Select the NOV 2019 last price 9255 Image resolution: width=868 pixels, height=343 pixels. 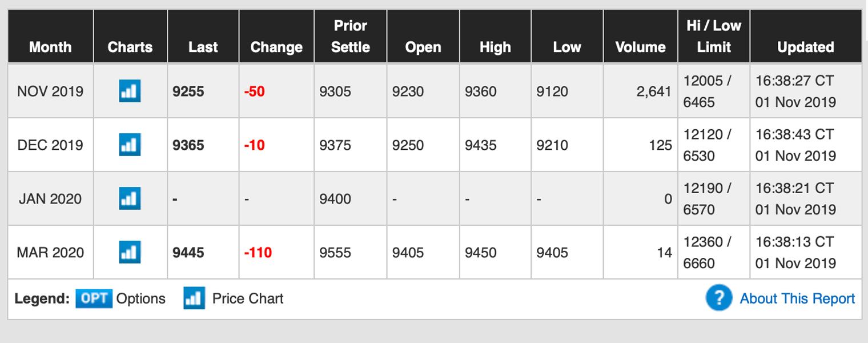tap(188, 91)
